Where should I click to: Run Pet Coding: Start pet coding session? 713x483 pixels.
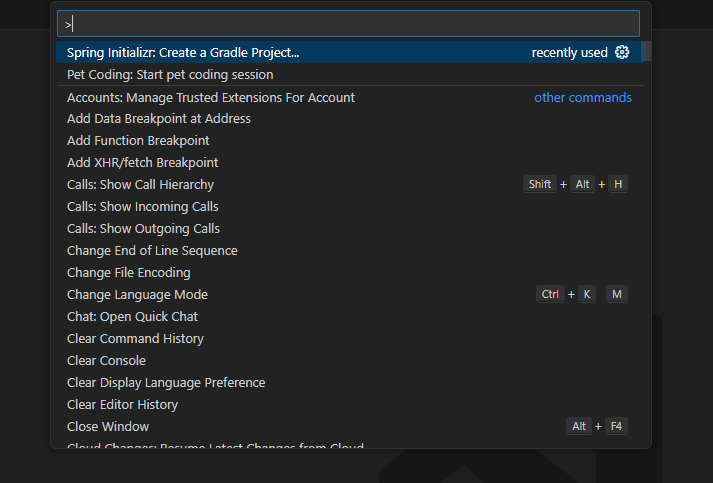[x=350, y=75]
